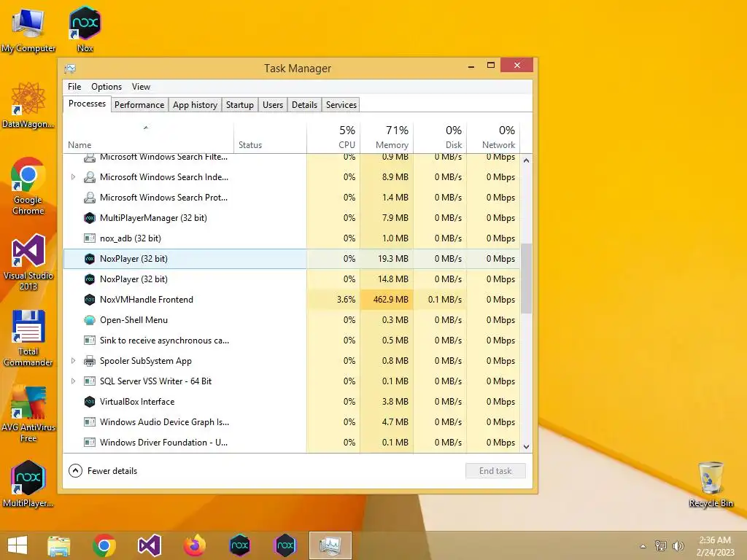
Task: Switch to the Performance tab
Action: point(139,105)
